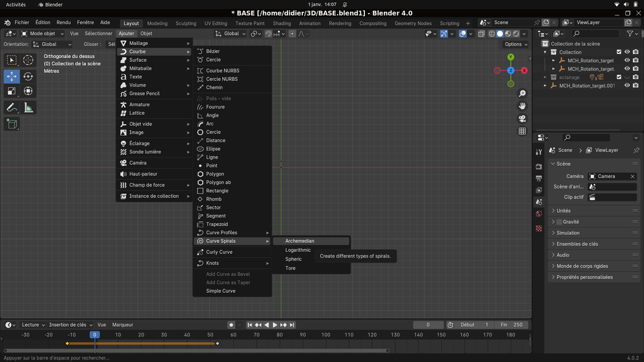Expand the Simulation panel
This screenshot has height=362, width=644.
[x=568, y=233]
